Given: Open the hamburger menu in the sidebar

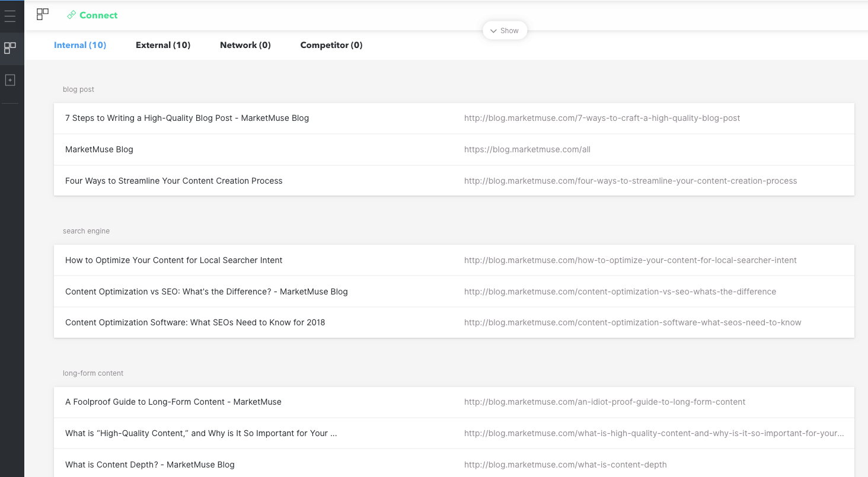Looking at the screenshot, I should tap(10, 15).
